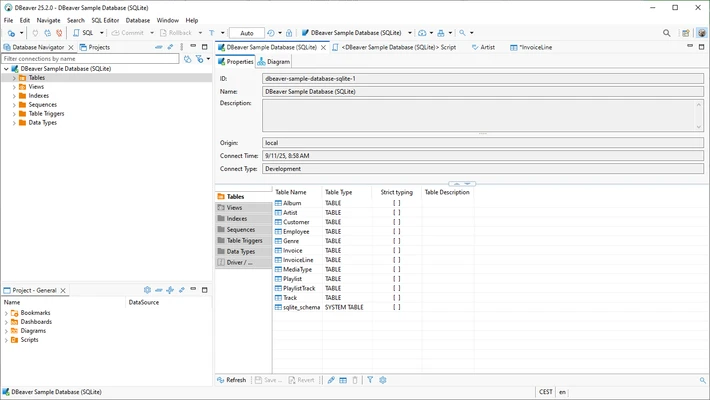
Task: Toggle Strict typing checkbox for Employee
Action: (x=397, y=232)
